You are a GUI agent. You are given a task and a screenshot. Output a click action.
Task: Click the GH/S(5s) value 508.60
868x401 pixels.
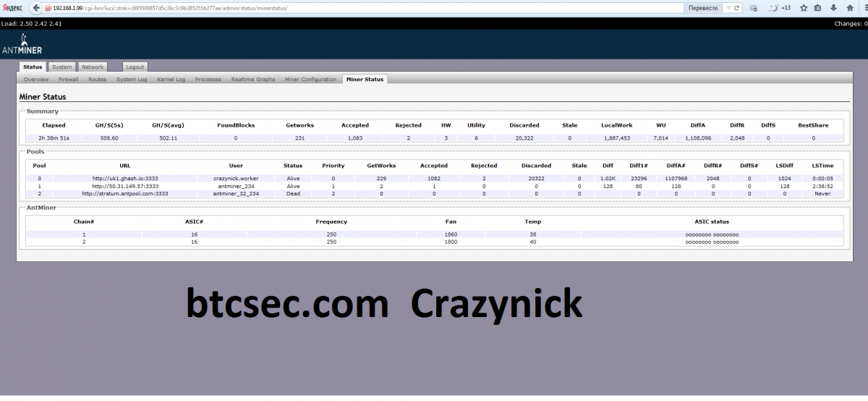(109, 138)
